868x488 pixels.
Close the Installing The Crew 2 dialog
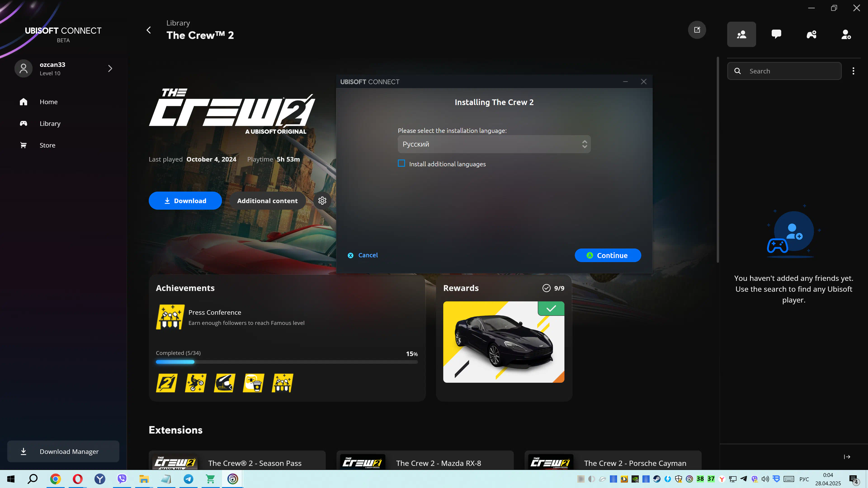tap(644, 82)
